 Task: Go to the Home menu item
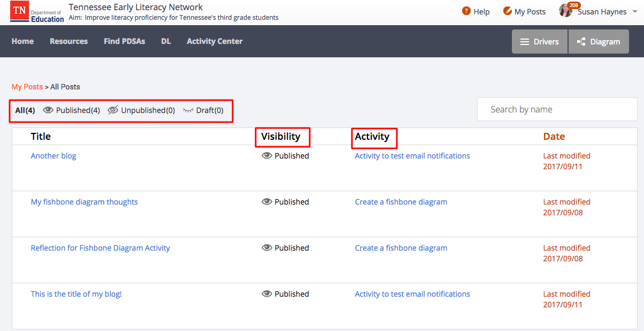(22, 41)
